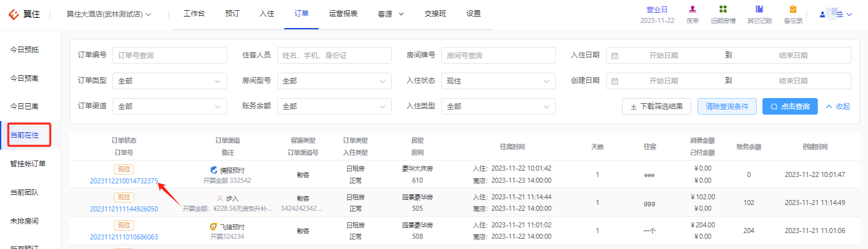Click guest name eee cell

click(649, 174)
